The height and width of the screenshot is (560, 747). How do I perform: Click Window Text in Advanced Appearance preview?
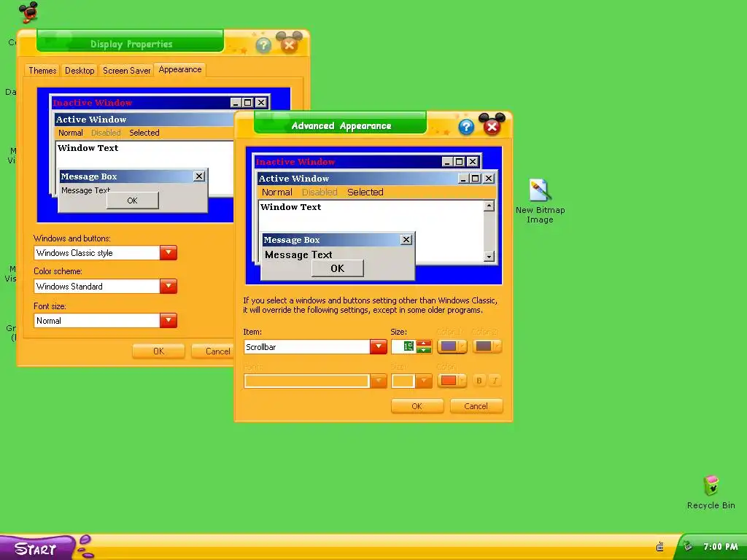(290, 207)
